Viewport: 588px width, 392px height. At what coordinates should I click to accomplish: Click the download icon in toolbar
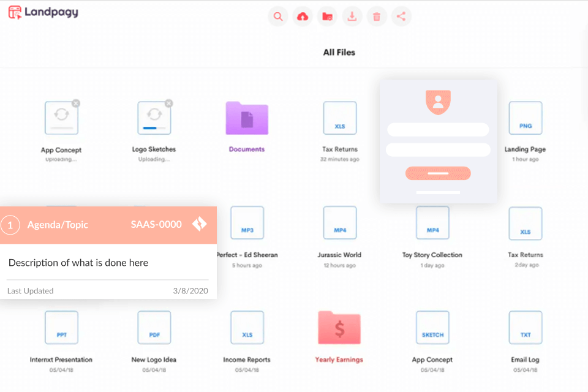point(352,17)
